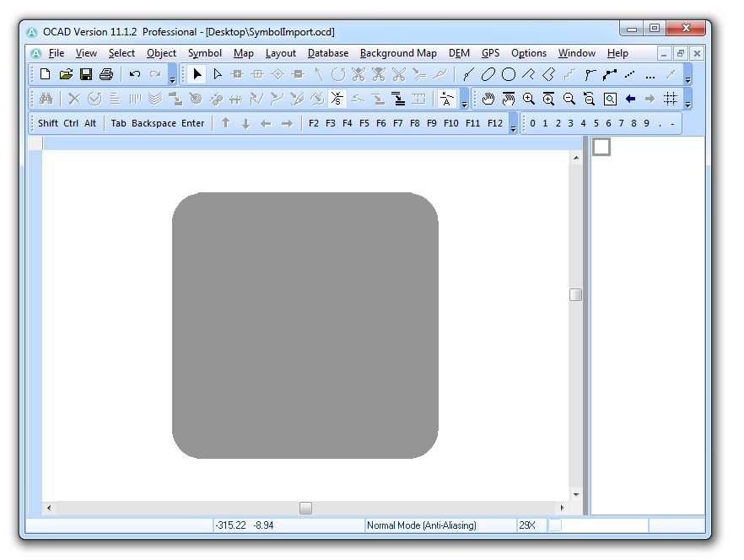Click the vertical scrollbar thumb
The image size is (744, 560).
[575, 294]
